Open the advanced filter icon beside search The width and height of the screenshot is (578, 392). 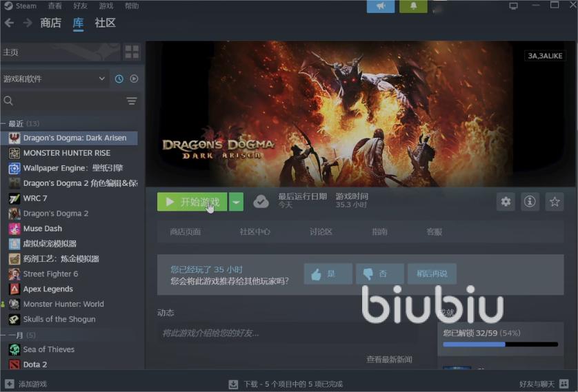[x=132, y=101]
